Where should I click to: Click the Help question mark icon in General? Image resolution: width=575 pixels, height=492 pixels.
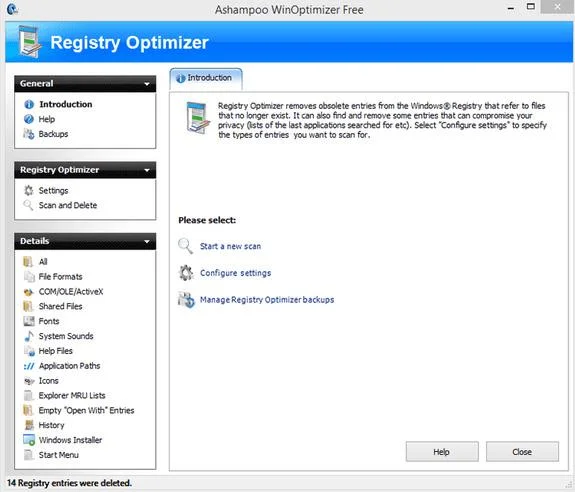pos(29,119)
